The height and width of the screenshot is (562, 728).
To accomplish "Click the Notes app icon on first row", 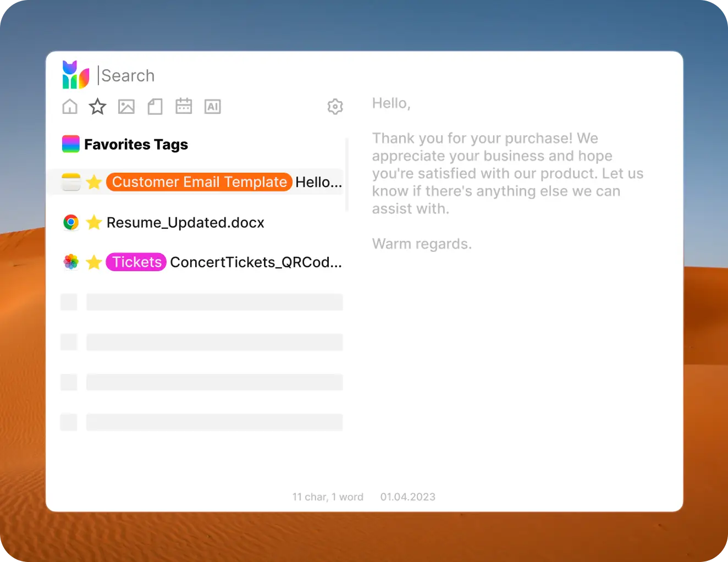I will [x=71, y=182].
